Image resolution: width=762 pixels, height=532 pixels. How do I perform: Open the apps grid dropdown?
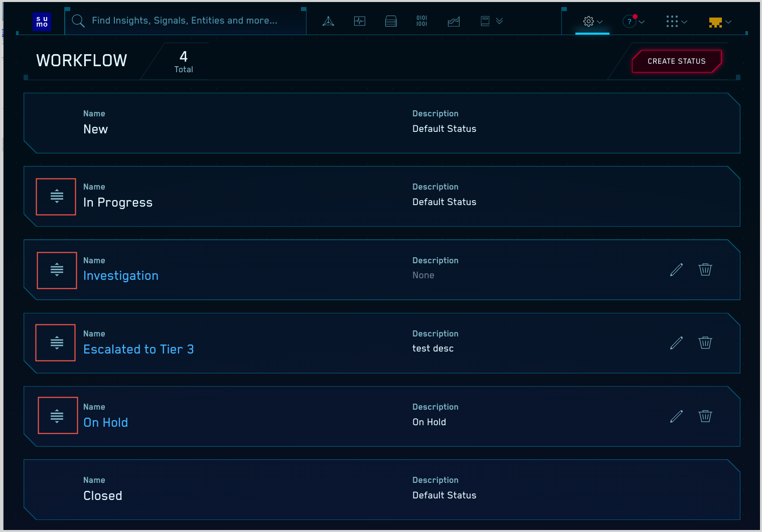676,22
